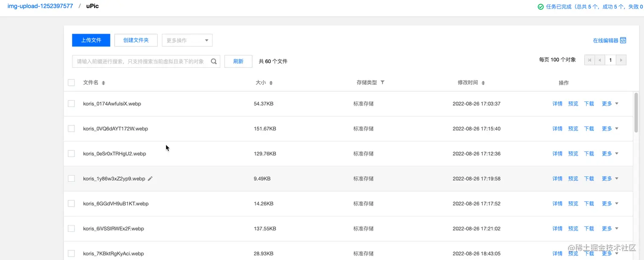Select checkbox for koris_7KBktRgKyAci.webp
The height and width of the screenshot is (260, 644).
click(x=71, y=253)
